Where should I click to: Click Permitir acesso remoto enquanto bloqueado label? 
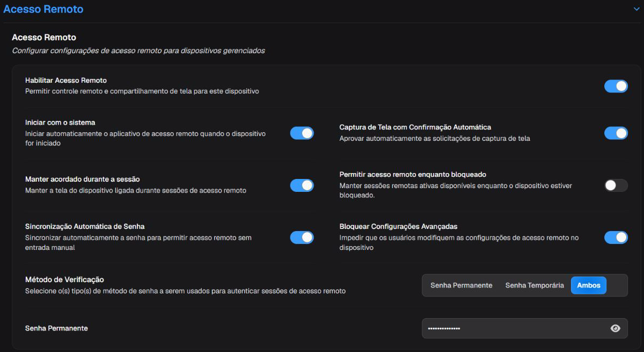click(413, 174)
